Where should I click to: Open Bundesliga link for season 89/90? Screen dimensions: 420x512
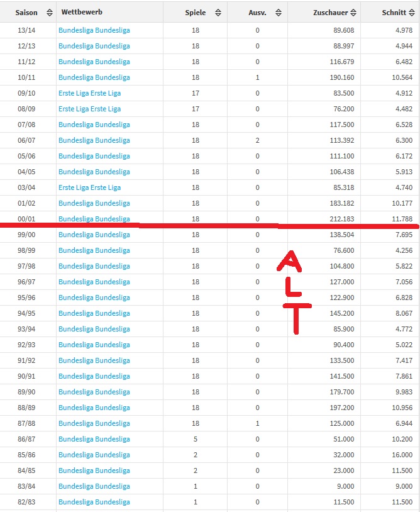[x=94, y=392]
